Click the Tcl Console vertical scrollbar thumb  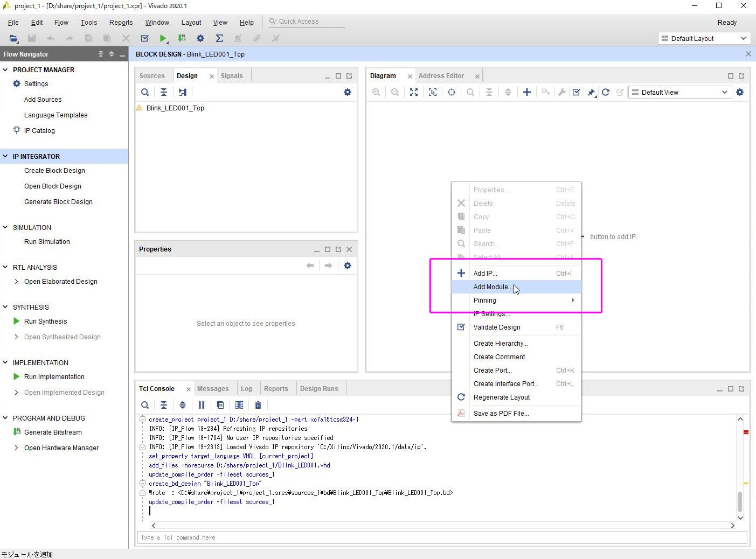pos(740,501)
